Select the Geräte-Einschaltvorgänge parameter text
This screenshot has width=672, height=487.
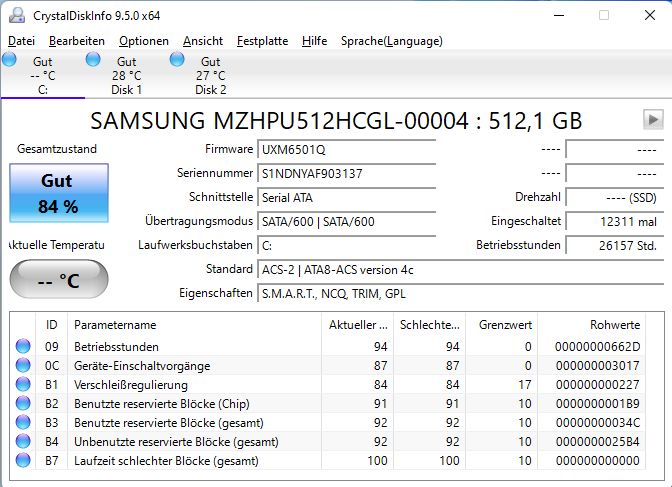coord(142,366)
